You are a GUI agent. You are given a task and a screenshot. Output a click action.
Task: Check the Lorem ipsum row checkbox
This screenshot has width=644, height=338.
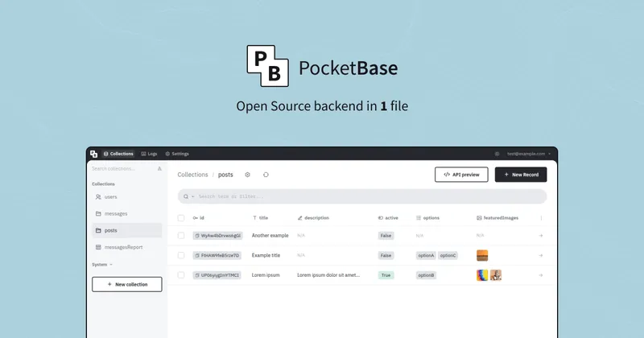pyautogui.click(x=180, y=274)
